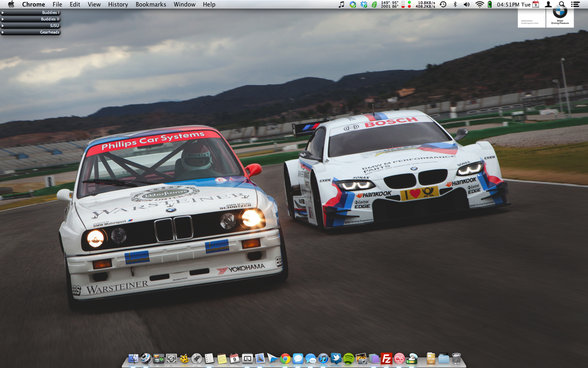588x368 pixels.
Task: Click the Dropbox menu bar icon
Action: tap(363, 4)
